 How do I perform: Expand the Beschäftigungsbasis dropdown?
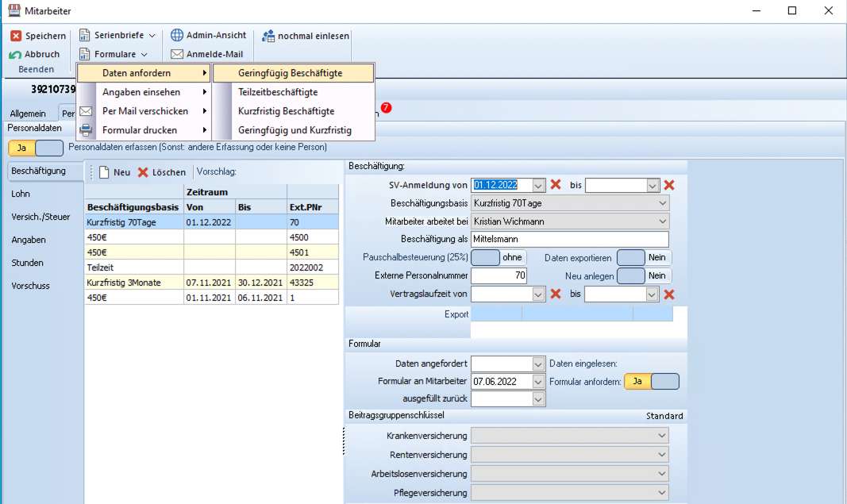(x=662, y=203)
